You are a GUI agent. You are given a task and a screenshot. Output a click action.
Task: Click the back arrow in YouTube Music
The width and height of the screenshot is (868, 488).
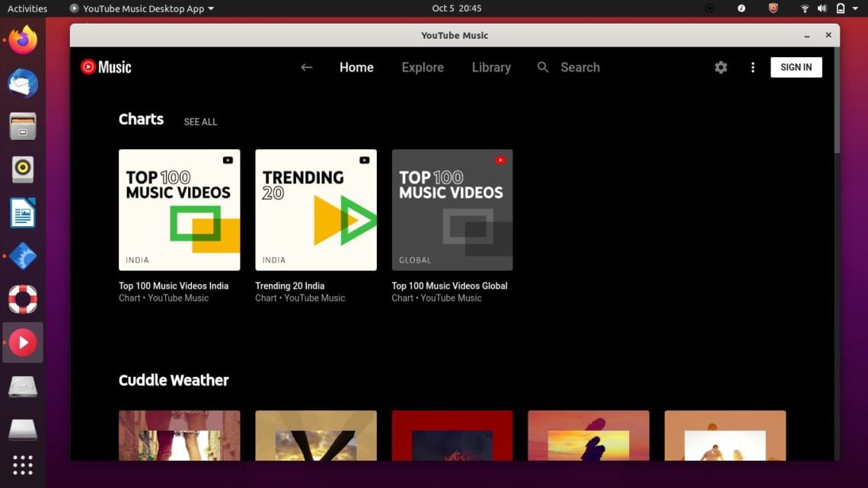(305, 67)
